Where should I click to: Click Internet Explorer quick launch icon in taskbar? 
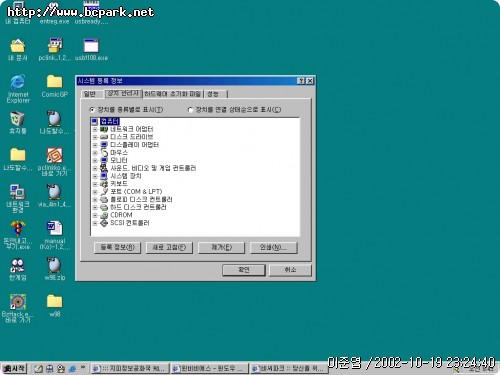(x=72, y=369)
